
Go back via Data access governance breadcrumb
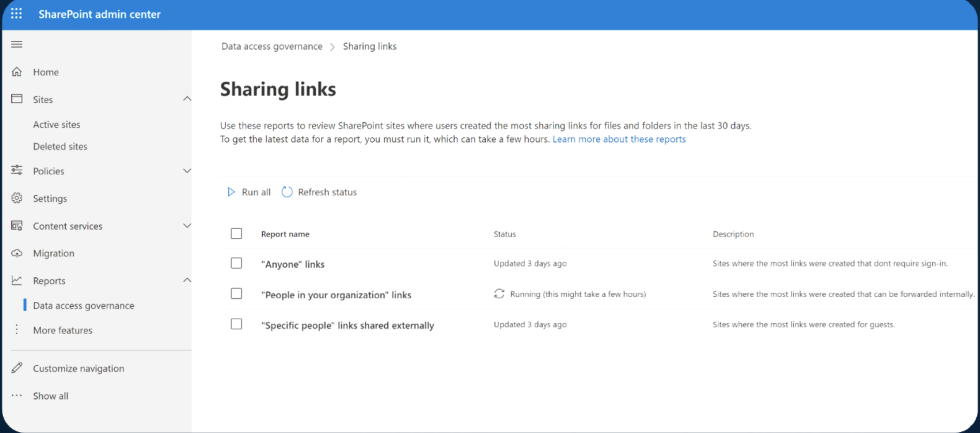(272, 47)
